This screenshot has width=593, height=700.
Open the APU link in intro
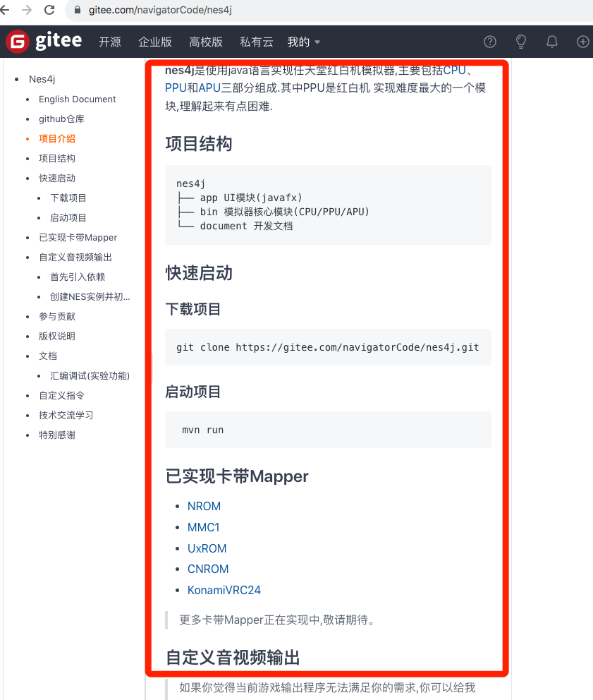(209, 88)
